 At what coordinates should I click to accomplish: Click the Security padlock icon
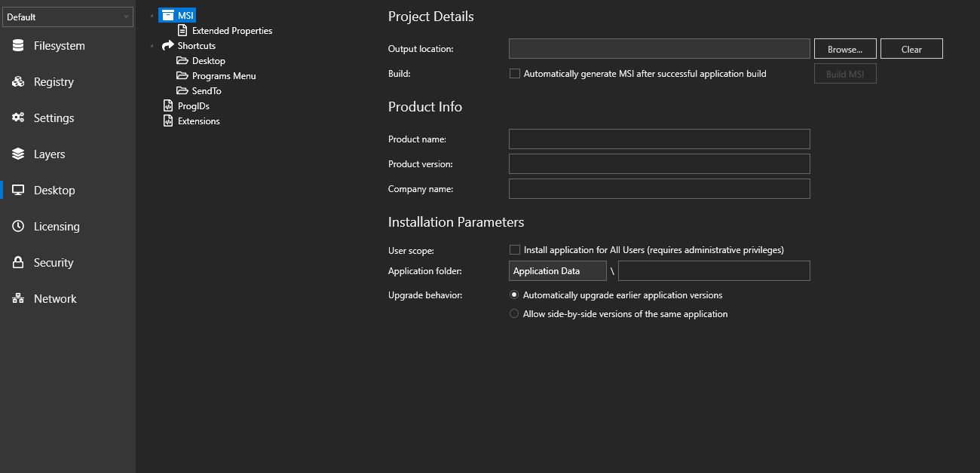[18, 263]
